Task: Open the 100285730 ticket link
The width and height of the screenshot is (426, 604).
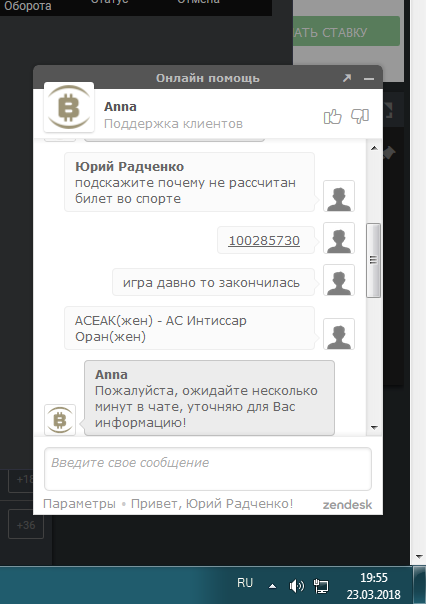Action: point(264,240)
